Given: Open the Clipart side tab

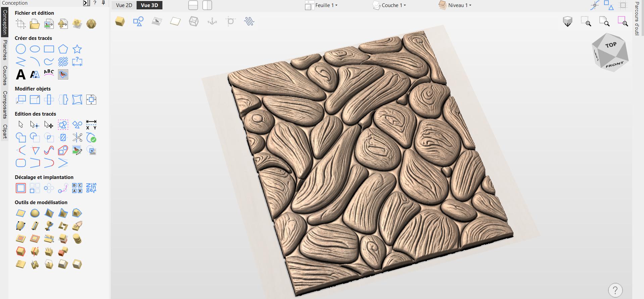Looking at the screenshot, I should (x=5, y=131).
